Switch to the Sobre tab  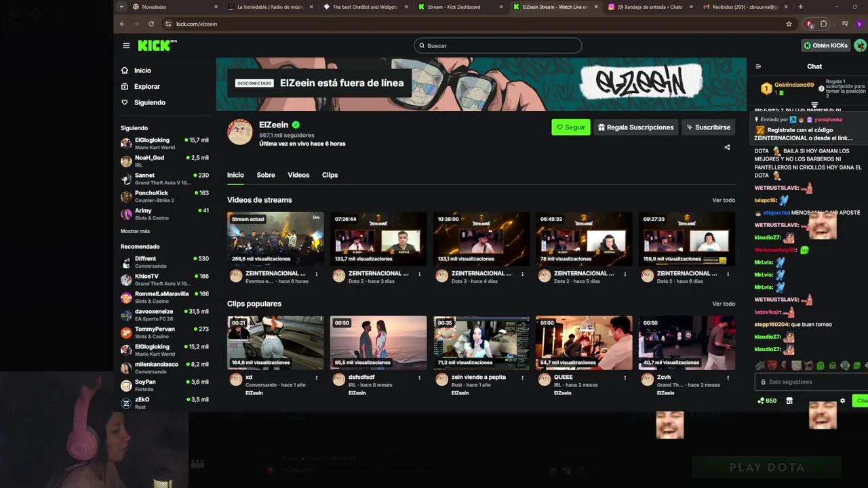[x=266, y=175]
